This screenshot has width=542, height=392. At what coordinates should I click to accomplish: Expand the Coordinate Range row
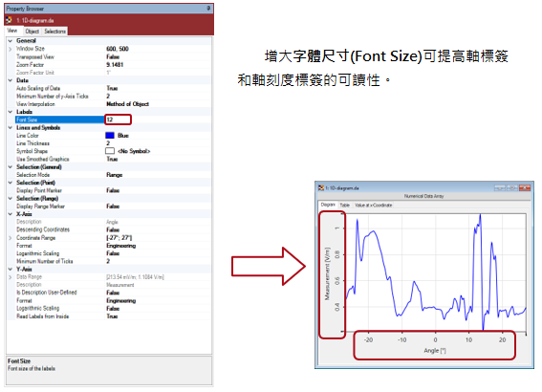pyautogui.click(x=11, y=238)
